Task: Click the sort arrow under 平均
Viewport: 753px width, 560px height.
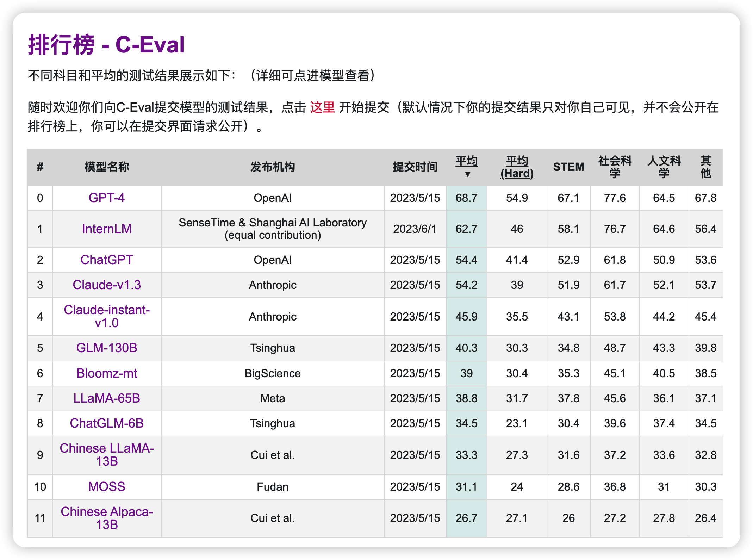Action: pyautogui.click(x=467, y=174)
